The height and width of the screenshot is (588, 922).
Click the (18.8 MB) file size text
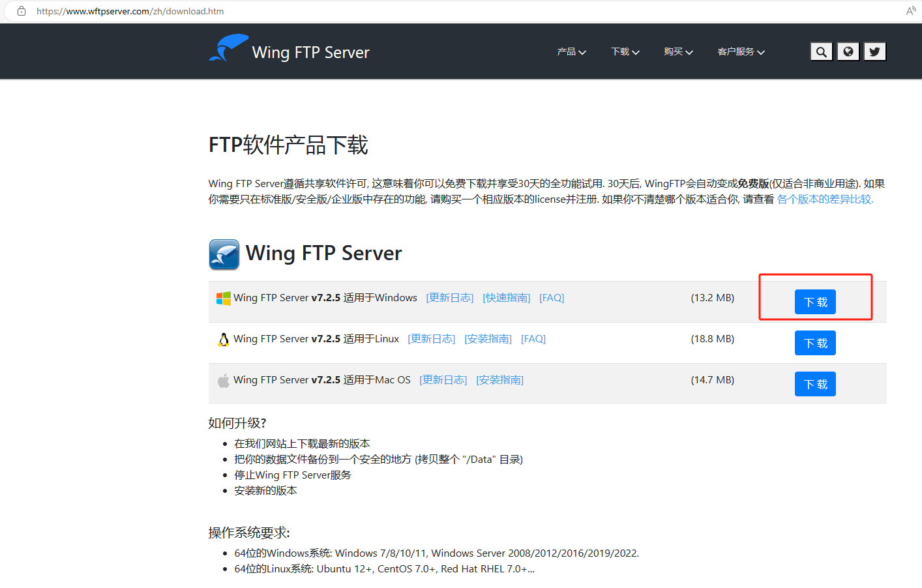[x=713, y=339]
